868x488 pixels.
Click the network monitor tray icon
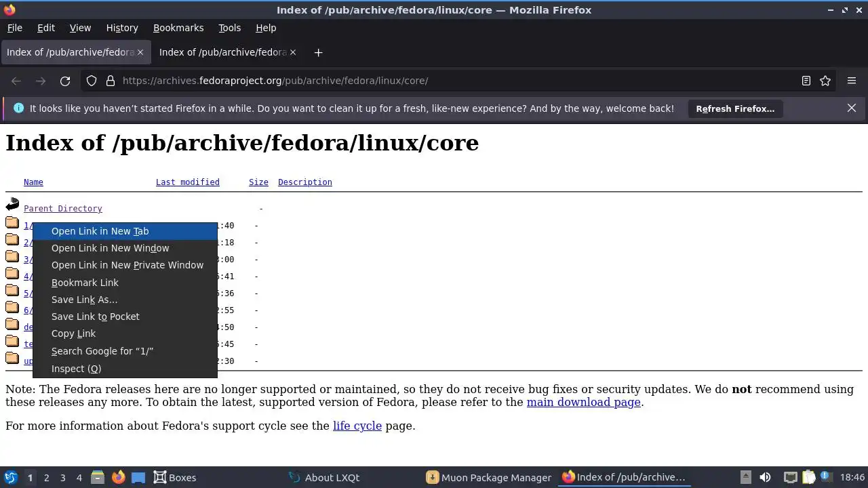(790, 477)
